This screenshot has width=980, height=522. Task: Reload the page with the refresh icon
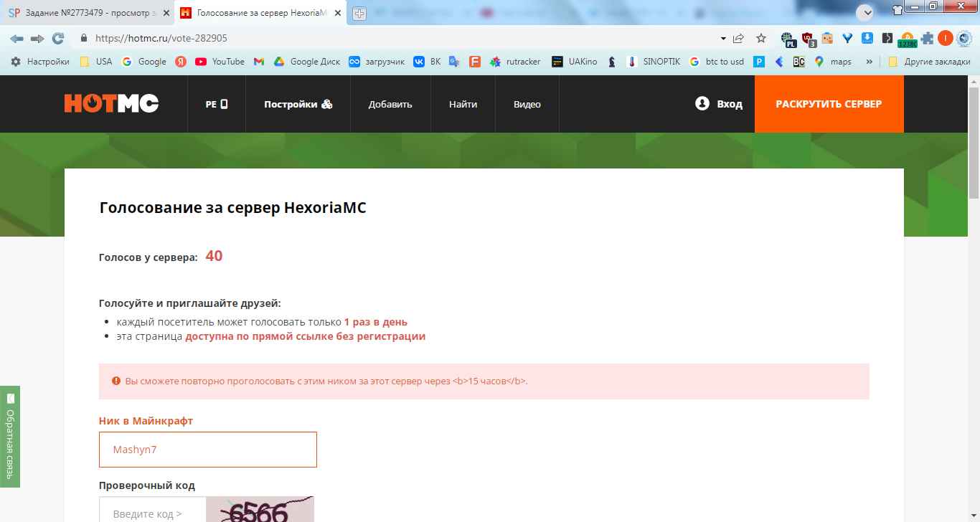tap(58, 38)
